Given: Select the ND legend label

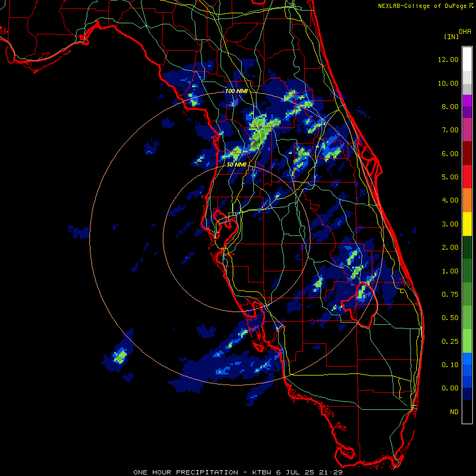Looking at the screenshot, I should click(454, 412).
